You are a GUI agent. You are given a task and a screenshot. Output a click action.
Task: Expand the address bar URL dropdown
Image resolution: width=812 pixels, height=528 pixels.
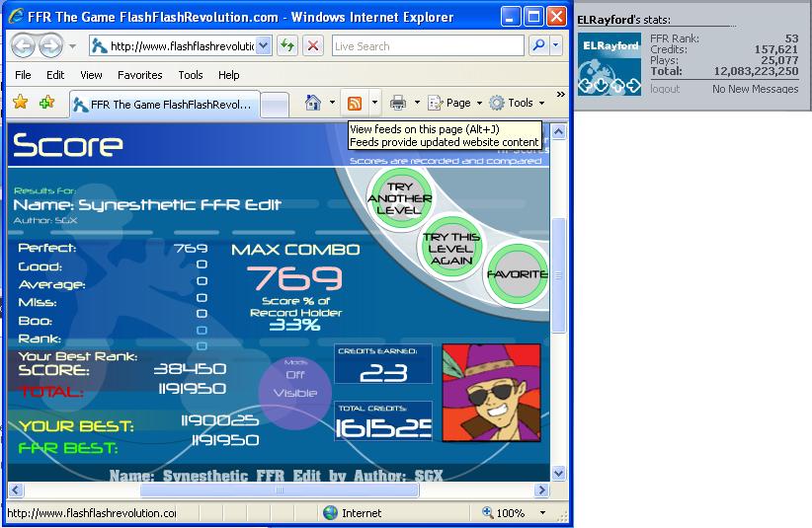(x=264, y=46)
